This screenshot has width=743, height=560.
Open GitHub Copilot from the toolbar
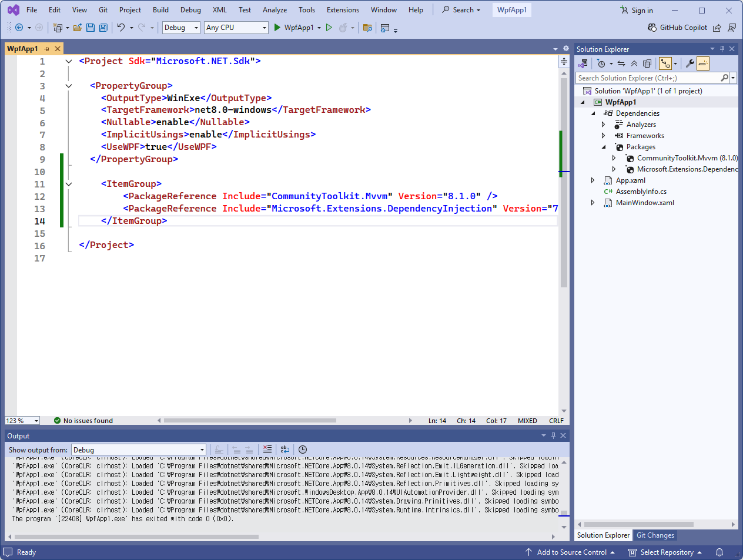pos(677,28)
